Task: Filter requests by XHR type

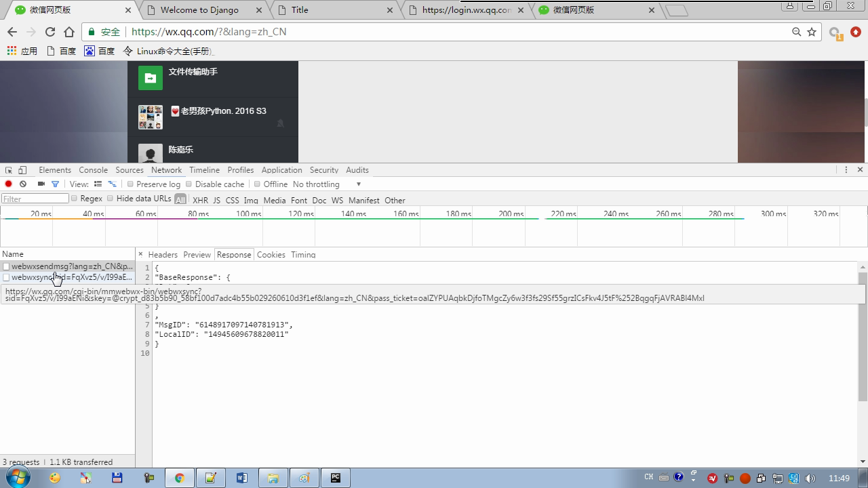Action: pyautogui.click(x=200, y=201)
